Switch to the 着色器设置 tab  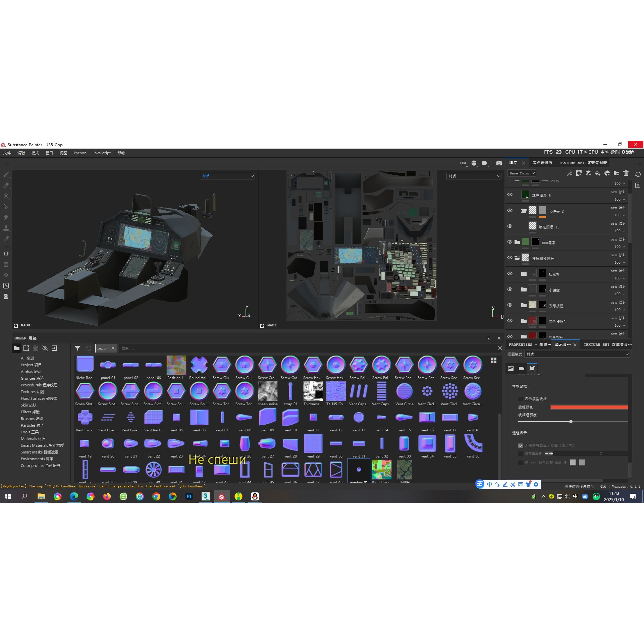pos(542,163)
